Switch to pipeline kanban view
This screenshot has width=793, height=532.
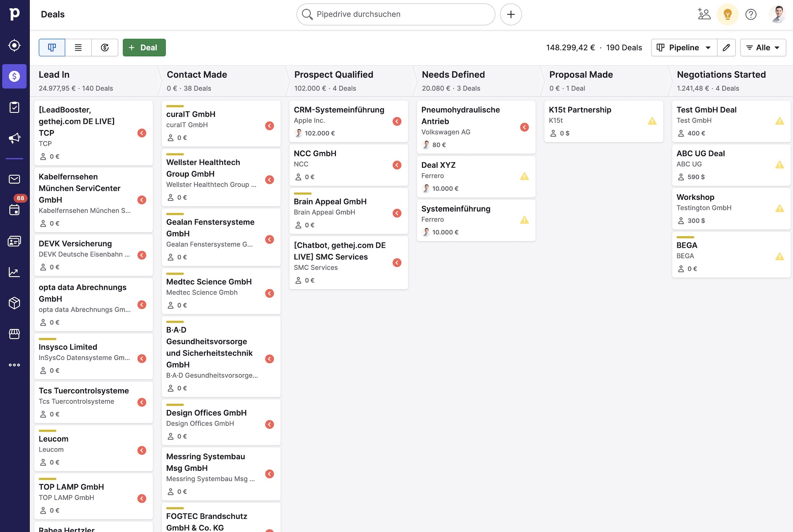point(52,47)
